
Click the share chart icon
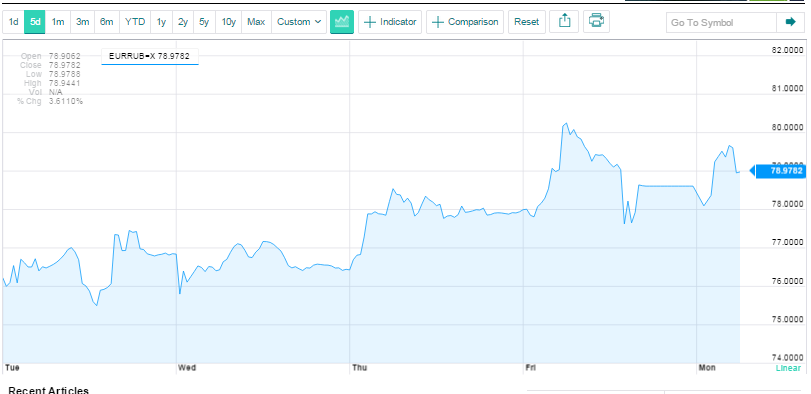tap(564, 22)
